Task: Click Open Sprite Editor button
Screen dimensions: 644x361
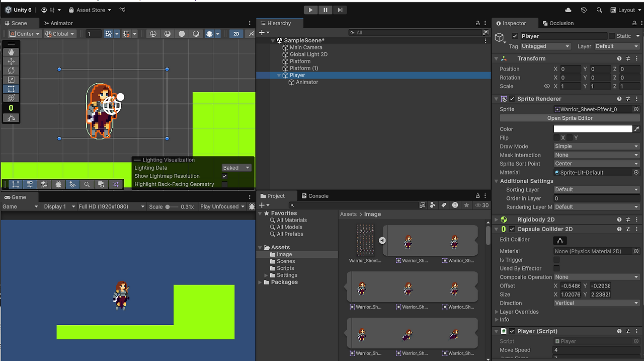Action: click(570, 118)
